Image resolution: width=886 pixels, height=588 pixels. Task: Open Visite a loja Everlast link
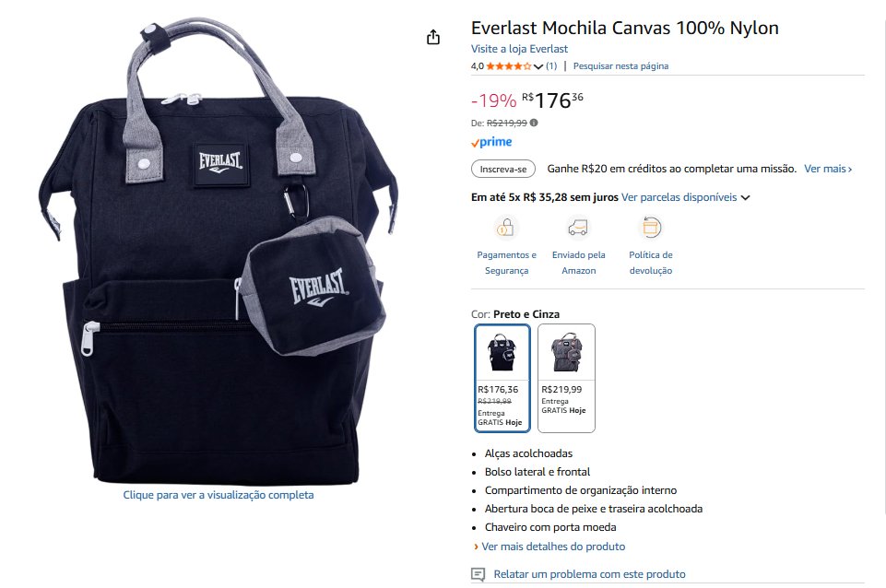(x=519, y=49)
